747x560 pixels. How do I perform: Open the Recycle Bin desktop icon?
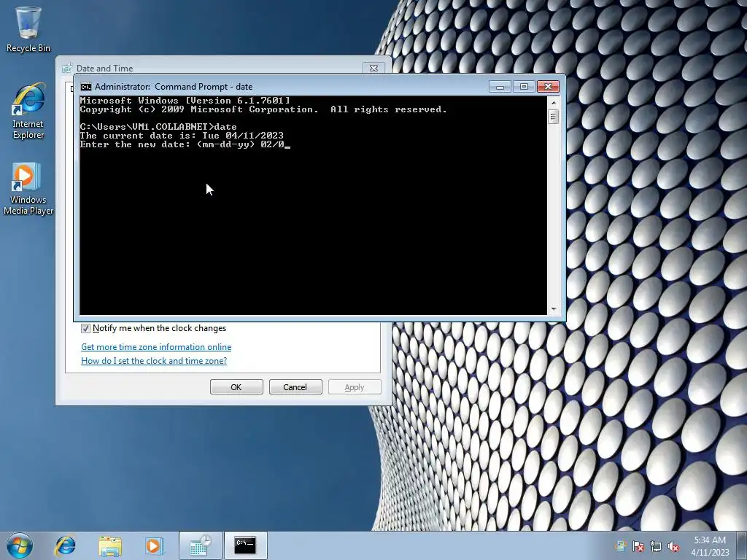tap(28, 29)
